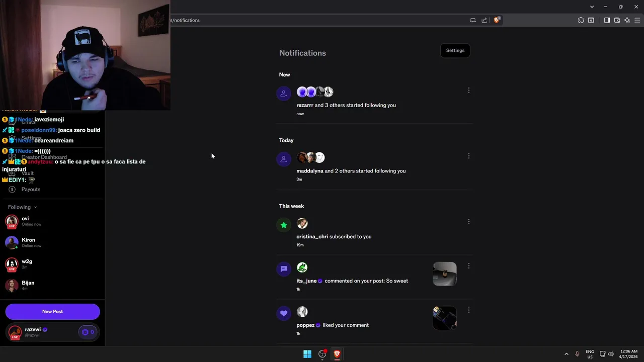Viewport: 644px width, 362px height.
Task: Open the post thumbnail beside its_june comment
Action: [x=445, y=274]
